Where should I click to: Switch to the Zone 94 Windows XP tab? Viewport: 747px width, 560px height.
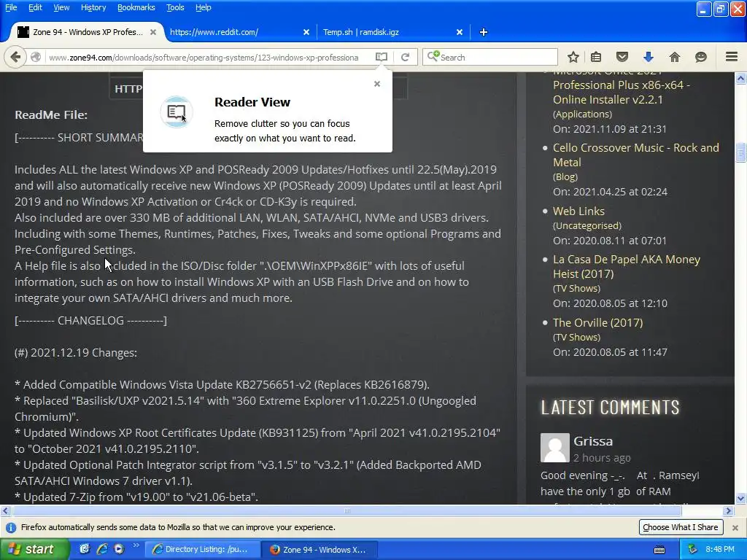point(87,32)
